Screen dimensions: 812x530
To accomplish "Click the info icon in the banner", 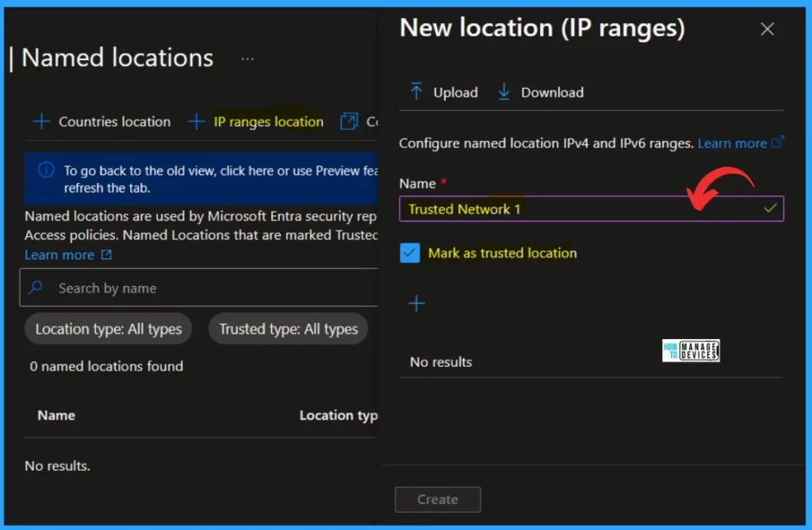I will [46, 170].
